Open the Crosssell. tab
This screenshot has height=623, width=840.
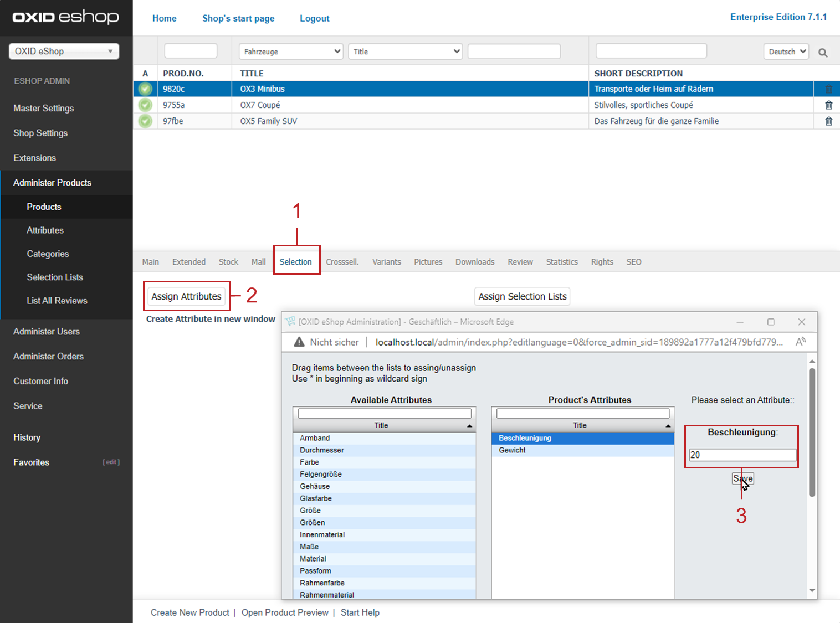click(342, 262)
